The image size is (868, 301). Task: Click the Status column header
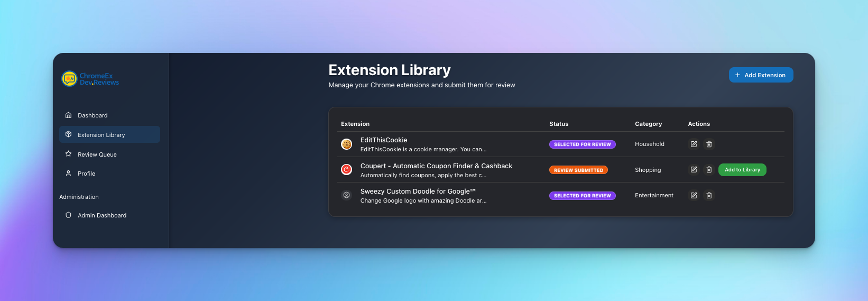click(559, 124)
